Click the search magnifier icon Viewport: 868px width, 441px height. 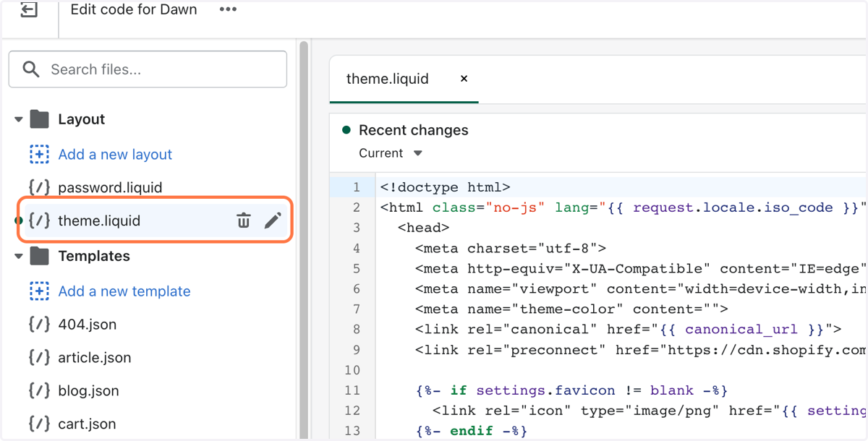tap(31, 69)
